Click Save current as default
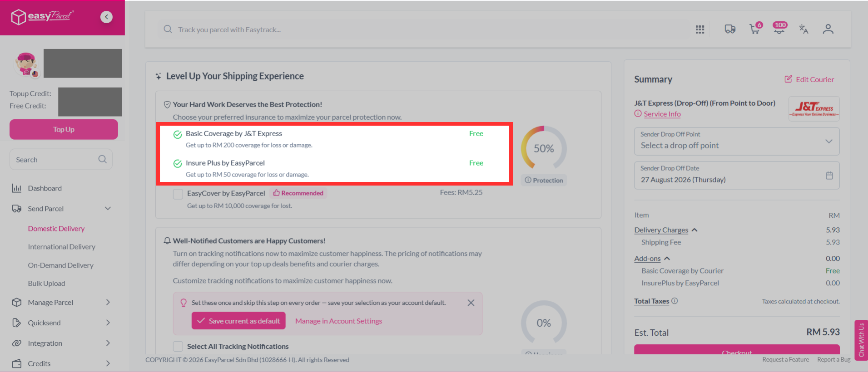 click(238, 321)
